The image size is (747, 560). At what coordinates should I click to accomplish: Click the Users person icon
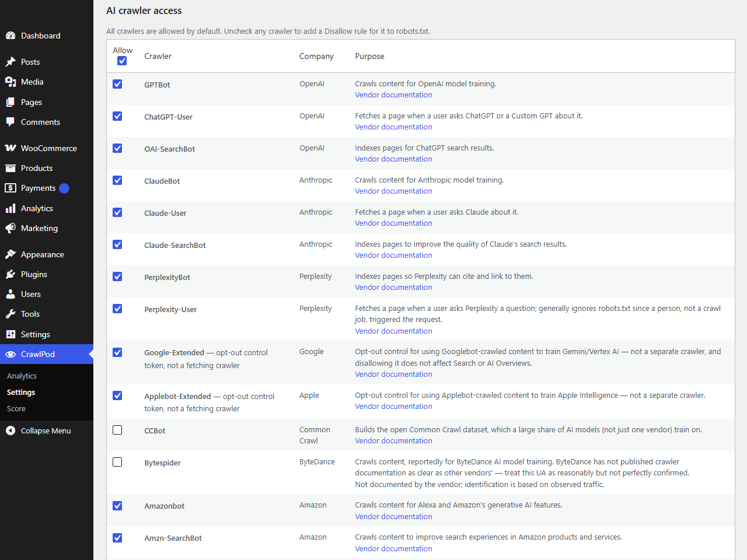11,294
